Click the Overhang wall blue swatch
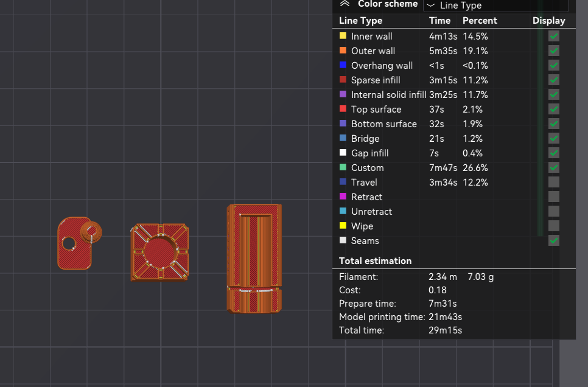 [343, 65]
